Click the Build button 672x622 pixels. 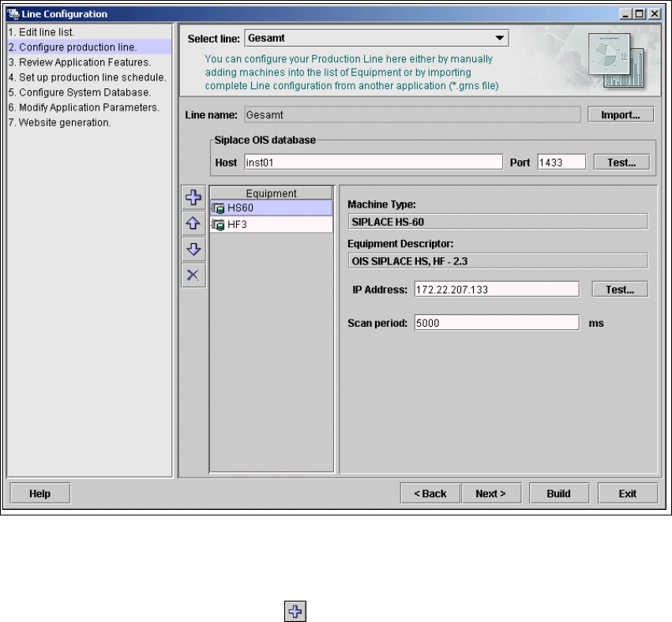(x=559, y=493)
